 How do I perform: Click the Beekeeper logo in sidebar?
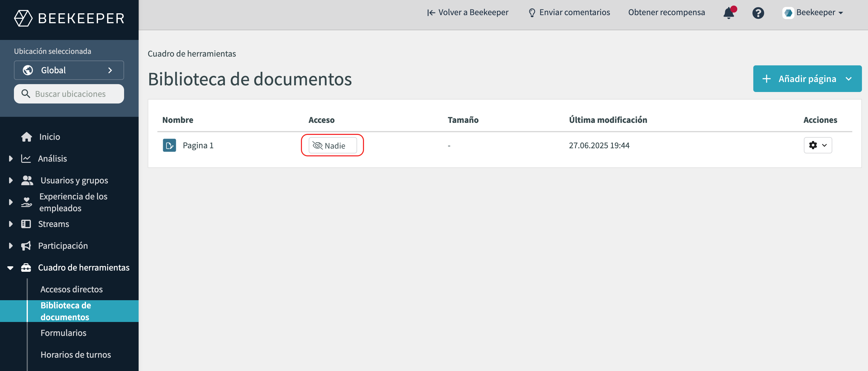[69, 18]
